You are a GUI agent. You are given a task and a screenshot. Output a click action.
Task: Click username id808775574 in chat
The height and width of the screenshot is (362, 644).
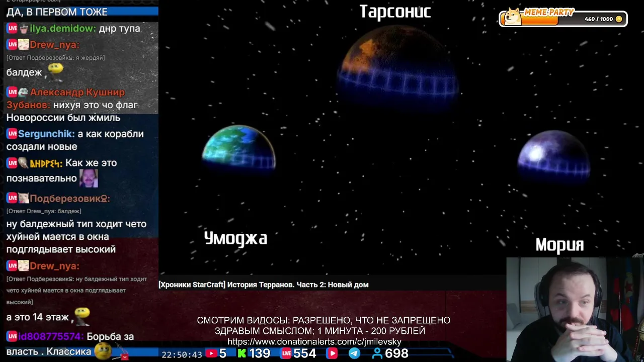click(x=51, y=336)
